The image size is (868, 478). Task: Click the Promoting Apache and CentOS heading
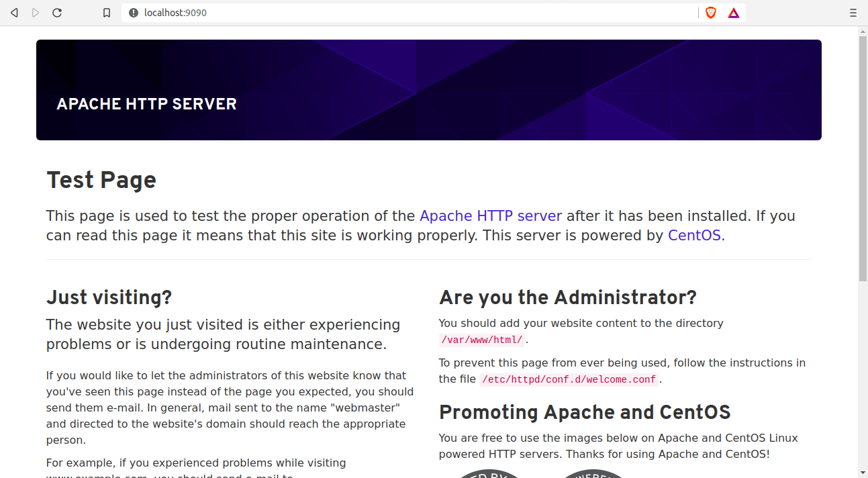[585, 412]
